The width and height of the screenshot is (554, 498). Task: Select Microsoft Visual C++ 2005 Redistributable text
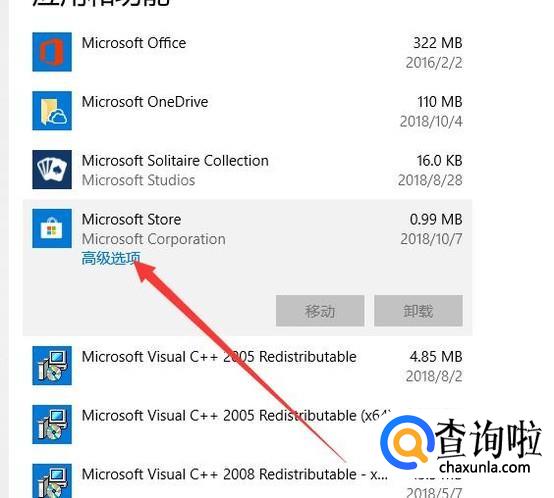pyautogui.click(x=219, y=357)
